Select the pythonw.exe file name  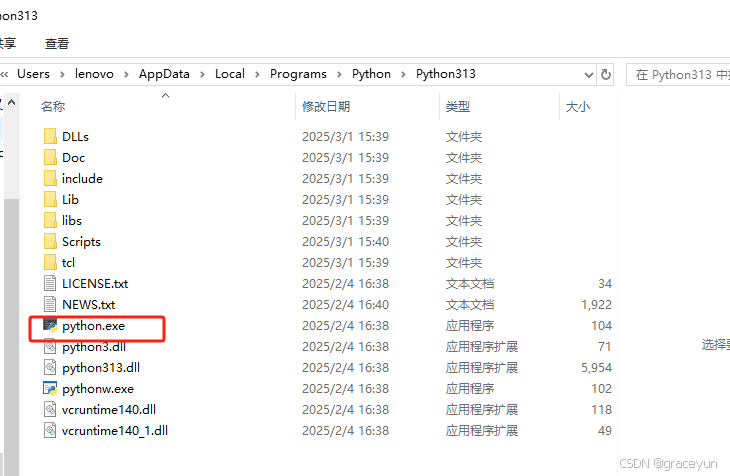pyautogui.click(x=98, y=388)
